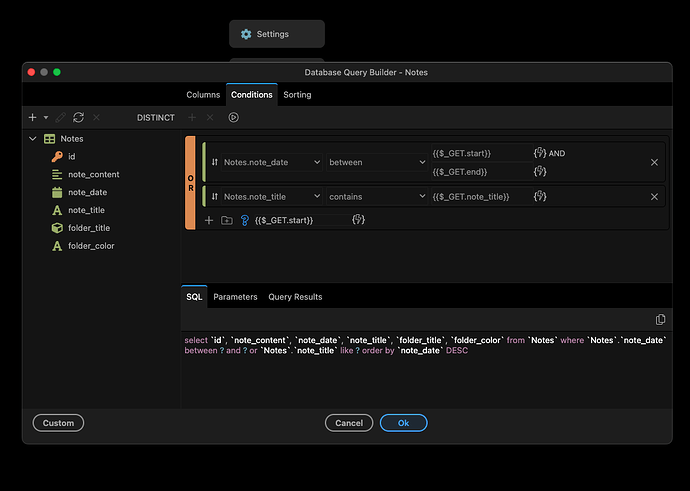Viewport: 690px width, 491px height.
Task: Switch to the Sorting tab
Action: (297, 95)
